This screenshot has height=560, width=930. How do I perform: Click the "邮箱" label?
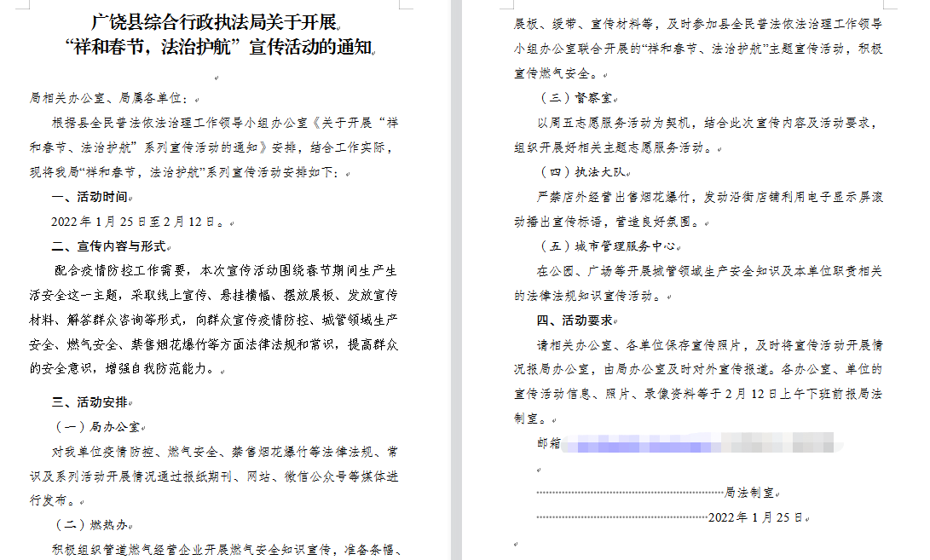(x=549, y=442)
